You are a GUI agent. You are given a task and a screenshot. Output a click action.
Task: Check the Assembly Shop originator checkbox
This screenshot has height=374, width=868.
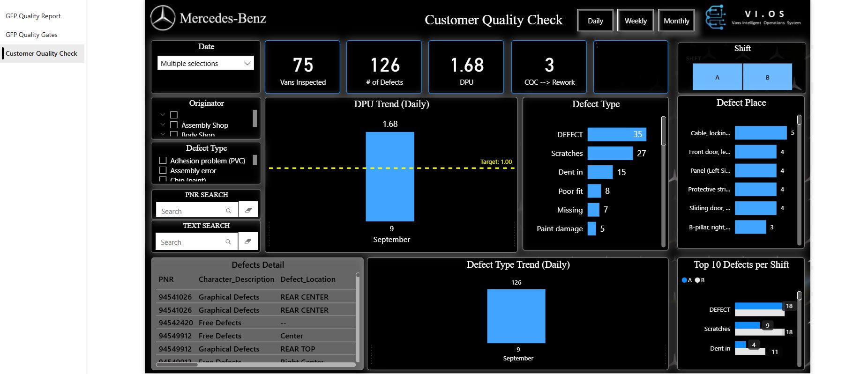174,125
